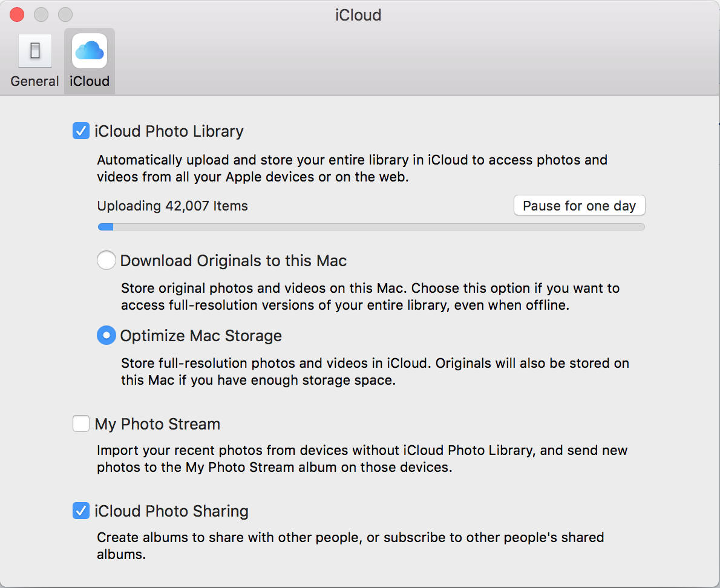Click the "iCloud Photo Sharing" label text
This screenshot has height=588, width=720.
[171, 511]
